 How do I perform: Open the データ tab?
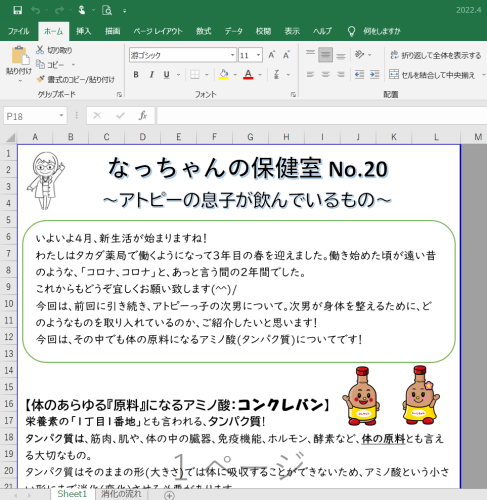click(233, 31)
